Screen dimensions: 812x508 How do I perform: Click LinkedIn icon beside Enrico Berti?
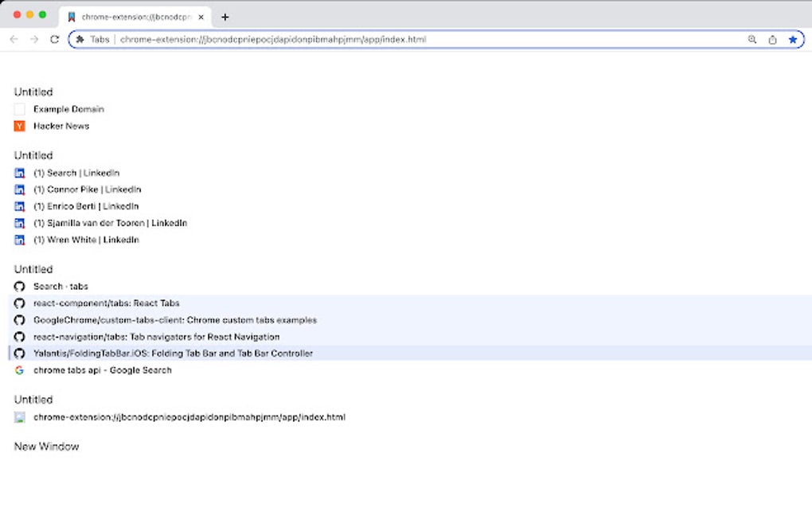coord(19,206)
